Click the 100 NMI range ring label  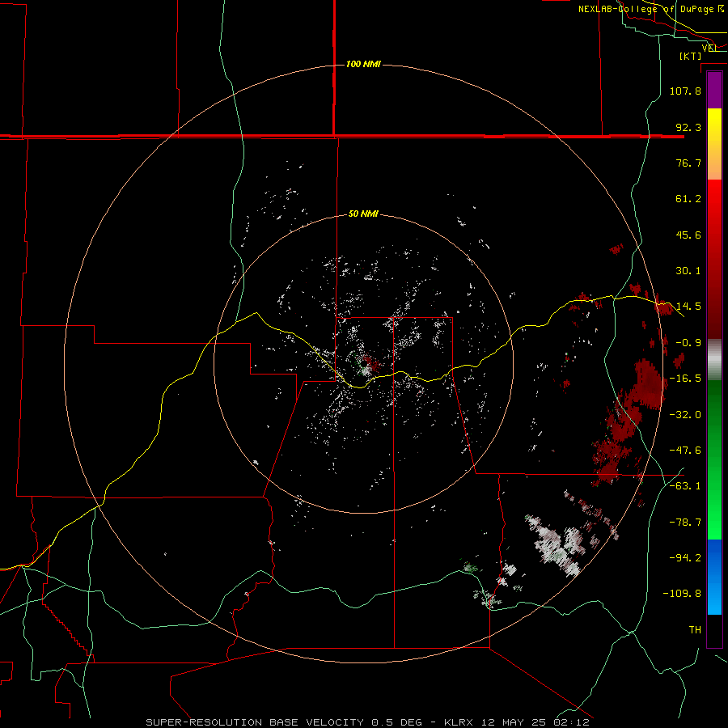[x=363, y=64]
